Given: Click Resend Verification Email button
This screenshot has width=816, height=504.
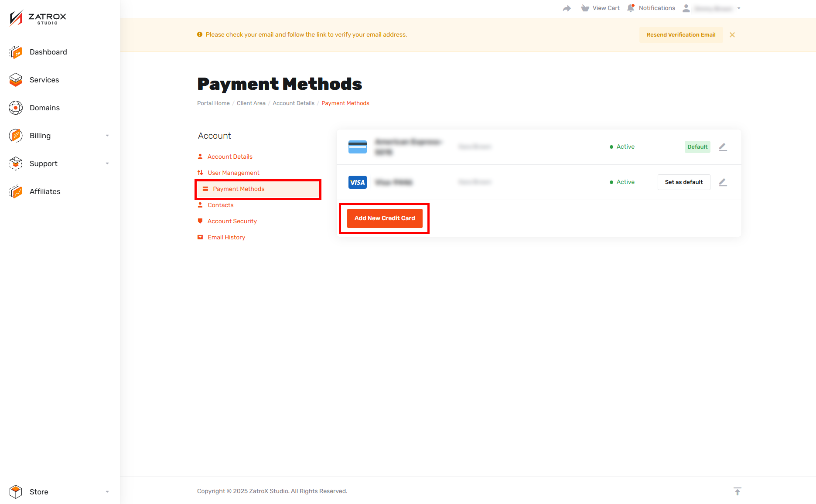Looking at the screenshot, I should tap(681, 35).
